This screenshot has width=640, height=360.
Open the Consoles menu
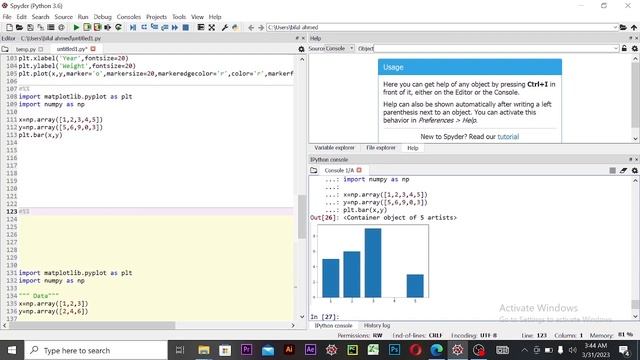[x=129, y=17]
